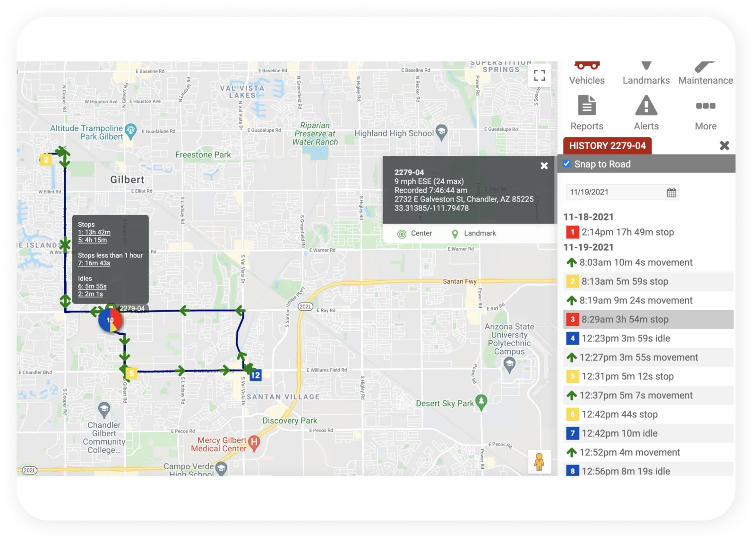The image size is (756, 541).
Task: Click the clustered stop marker 10
Action: pos(110,320)
